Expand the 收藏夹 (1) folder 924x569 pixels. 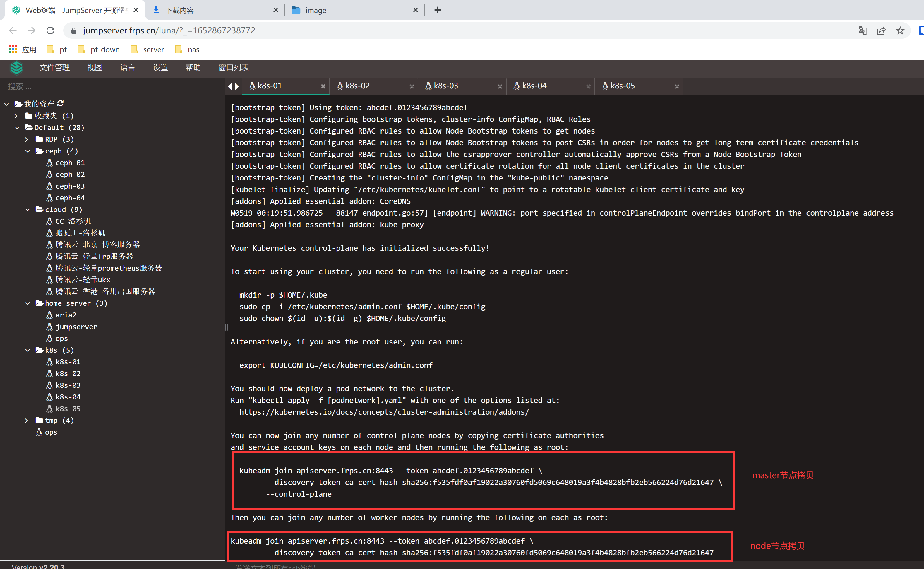(x=16, y=116)
